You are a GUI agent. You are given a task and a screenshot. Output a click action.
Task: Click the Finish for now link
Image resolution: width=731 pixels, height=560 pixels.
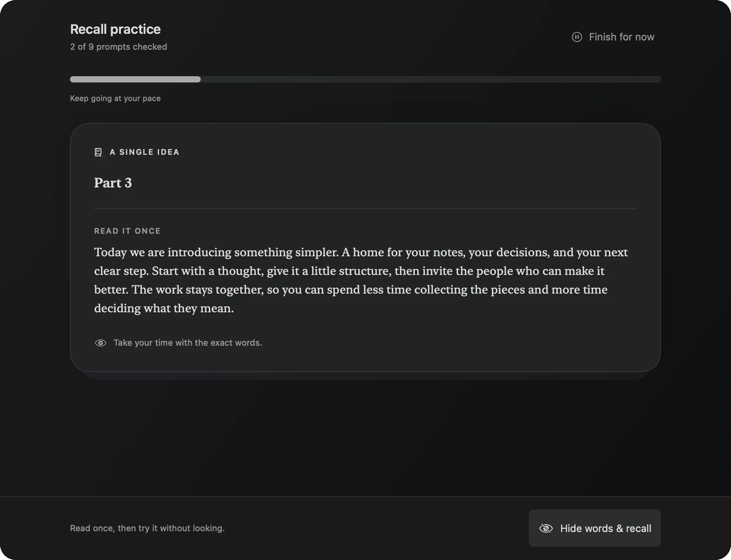click(x=613, y=37)
